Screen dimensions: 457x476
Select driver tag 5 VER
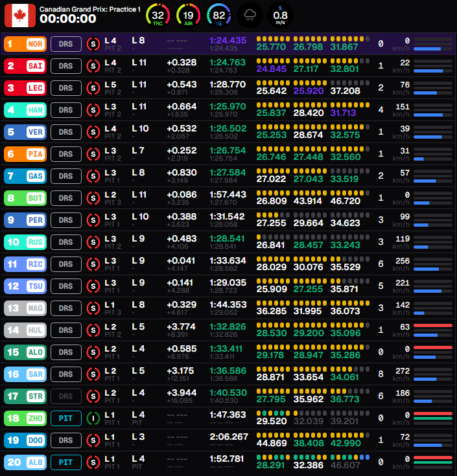tap(25, 132)
